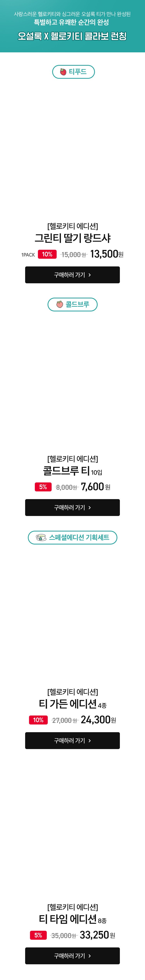Click chevron arrow on 콜드브루 티 buy button
145x980 pixels.
(90, 508)
